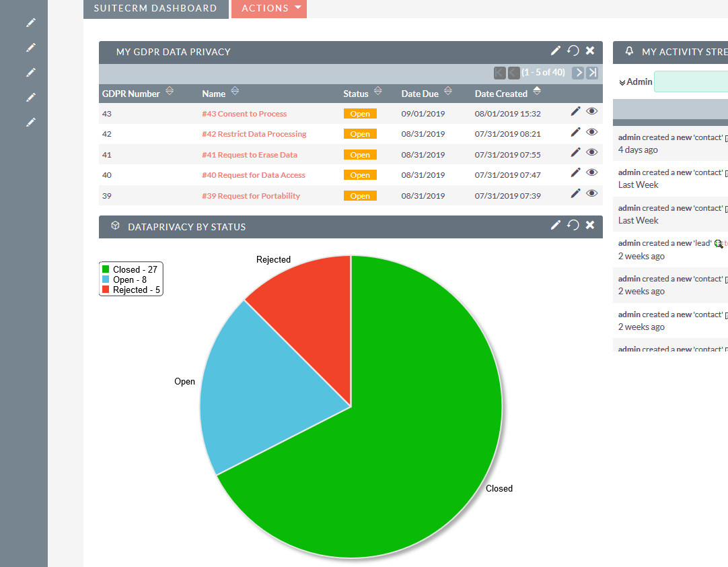Open #39 Request for Portability link
Image resolution: width=728 pixels, height=567 pixels.
pos(251,196)
